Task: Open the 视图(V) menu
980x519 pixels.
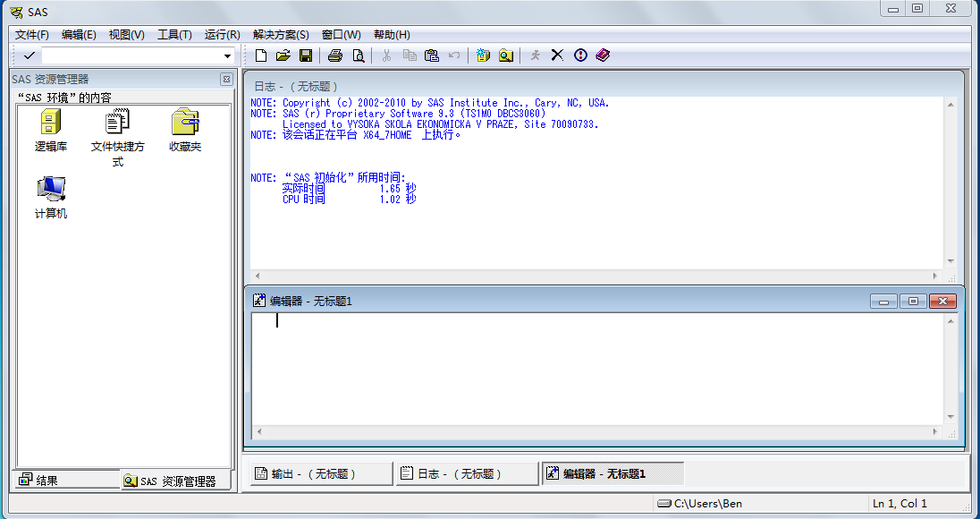Action: pyautogui.click(x=126, y=35)
